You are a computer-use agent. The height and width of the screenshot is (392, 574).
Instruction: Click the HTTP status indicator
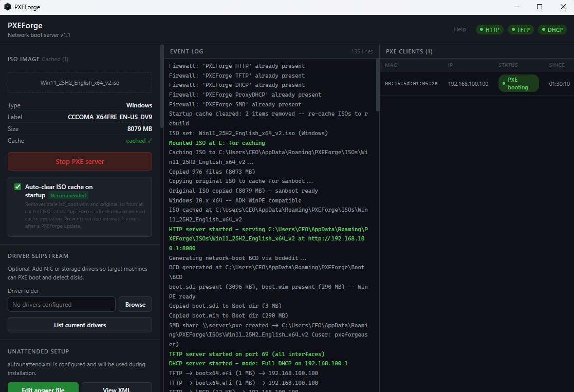point(489,30)
